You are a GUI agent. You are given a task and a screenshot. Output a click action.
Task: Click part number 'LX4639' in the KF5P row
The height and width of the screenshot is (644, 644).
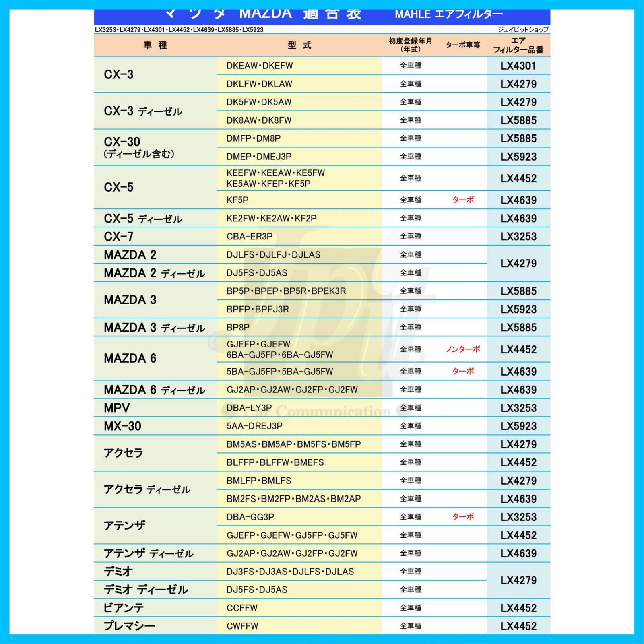tap(518, 200)
